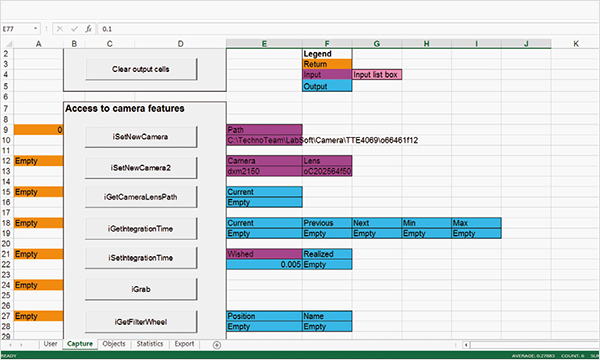Select the Name label cell
Viewport: 600px width, 360px height.
pos(327,316)
